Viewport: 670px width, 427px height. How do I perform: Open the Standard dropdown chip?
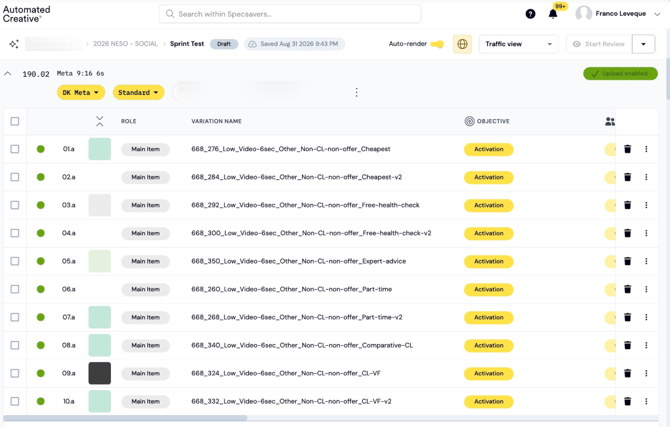pyautogui.click(x=138, y=92)
